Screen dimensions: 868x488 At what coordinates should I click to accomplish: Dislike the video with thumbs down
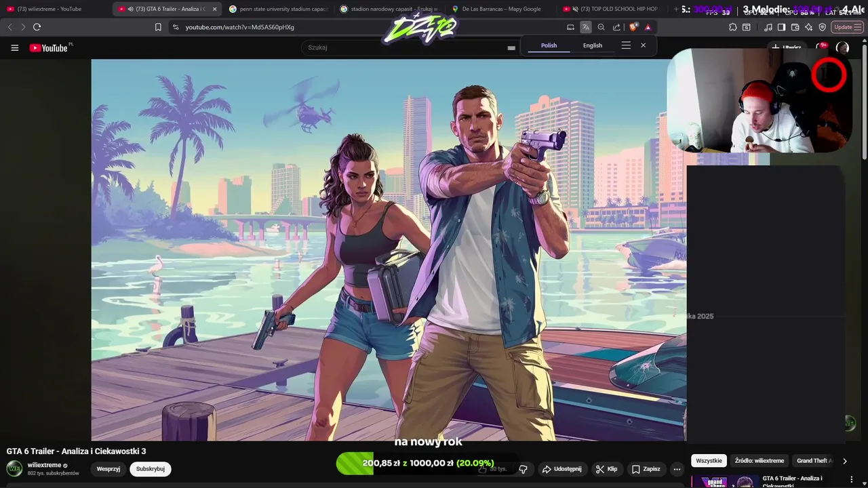tap(523, 469)
